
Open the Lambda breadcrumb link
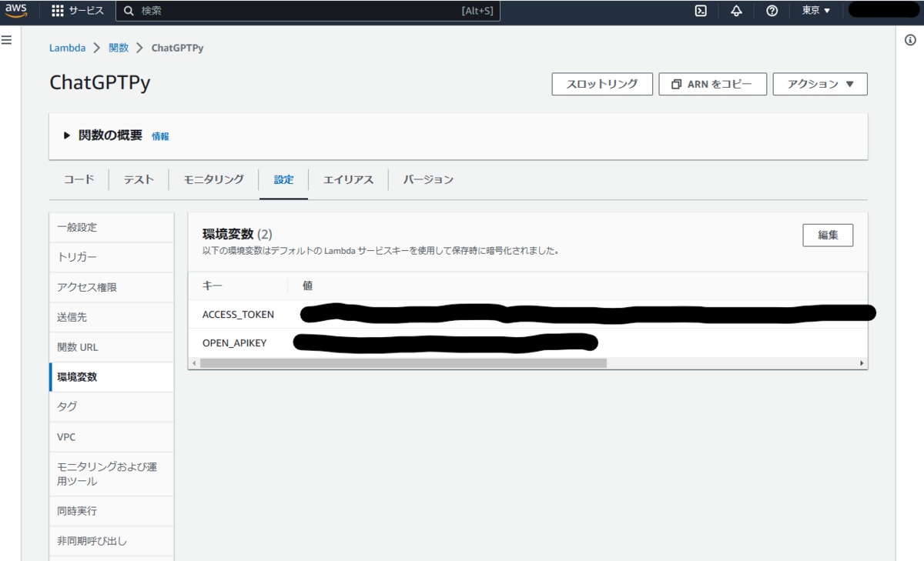66,48
